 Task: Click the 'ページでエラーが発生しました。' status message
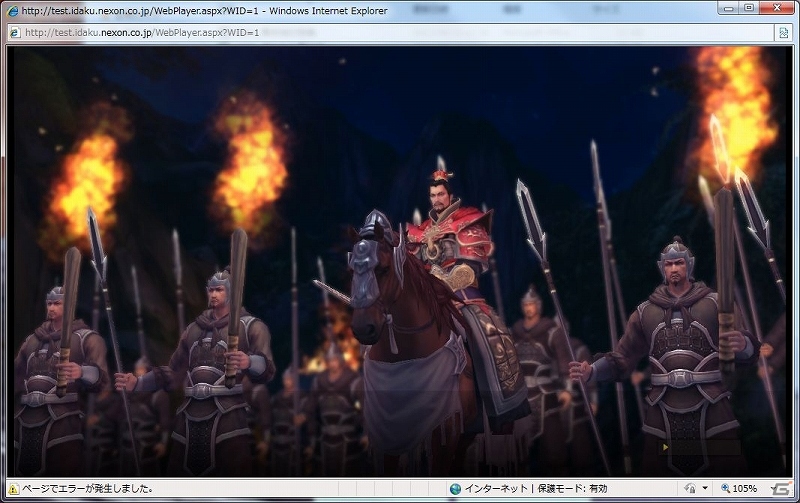[88, 489]
